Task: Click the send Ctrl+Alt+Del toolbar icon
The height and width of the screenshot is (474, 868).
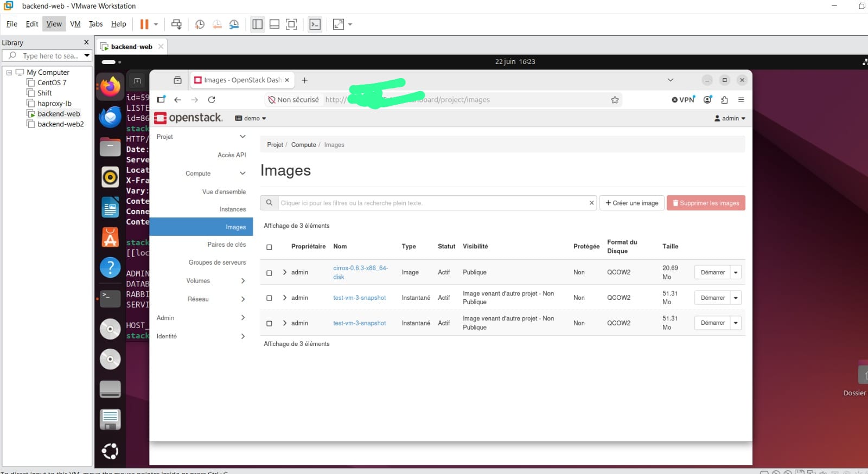Action: pyautogui.click(x=176, y=24)
